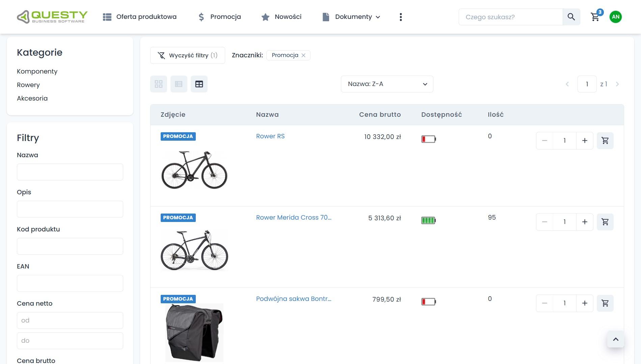Click the 5 313,60 zł price
The image size is (641, 364).
tap(384, 218)
